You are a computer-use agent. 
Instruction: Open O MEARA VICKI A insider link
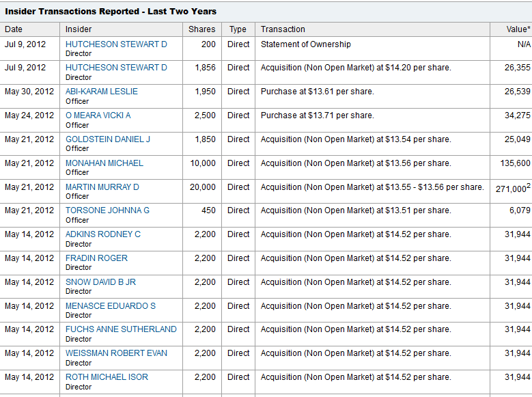click(98, 115)
